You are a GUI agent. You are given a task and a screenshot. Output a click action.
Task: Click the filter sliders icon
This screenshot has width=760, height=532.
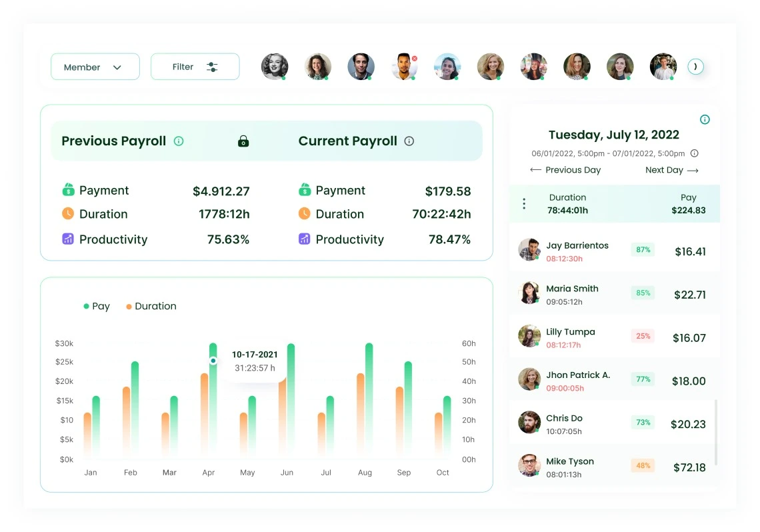(212, 67)
